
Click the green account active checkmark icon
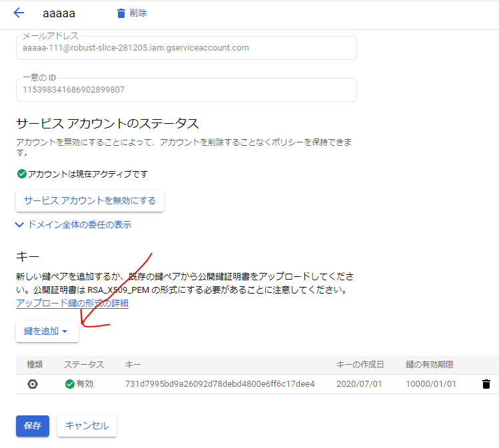point(21,174)
